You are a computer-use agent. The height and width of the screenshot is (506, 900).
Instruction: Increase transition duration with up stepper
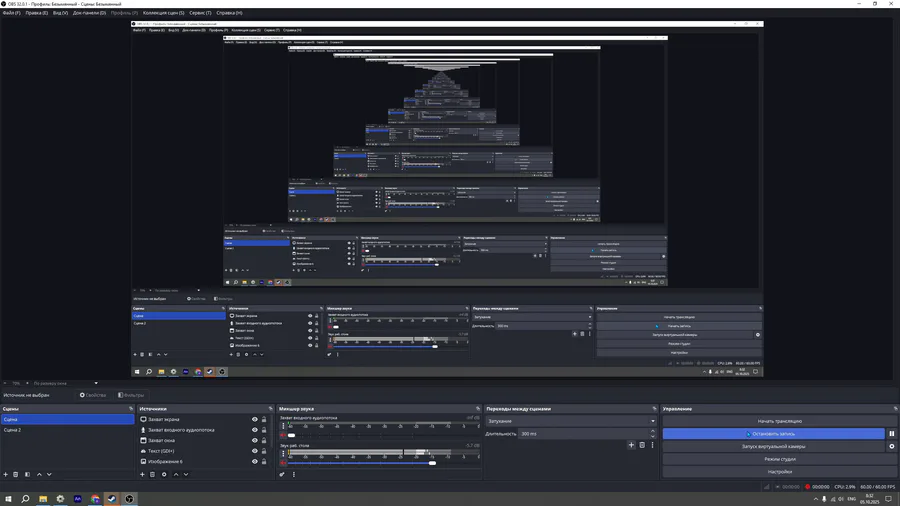(653, 431)
